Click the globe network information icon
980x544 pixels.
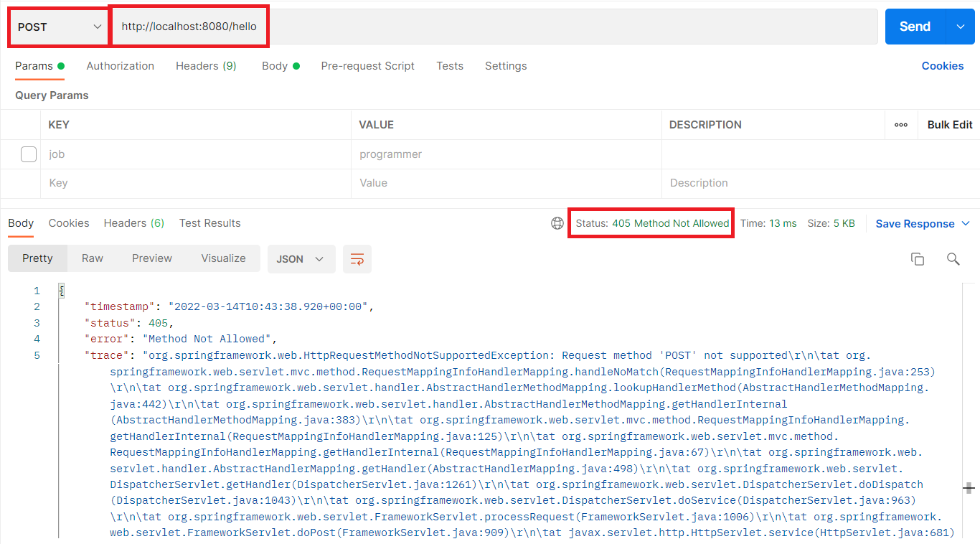click(x=557, y=223)
